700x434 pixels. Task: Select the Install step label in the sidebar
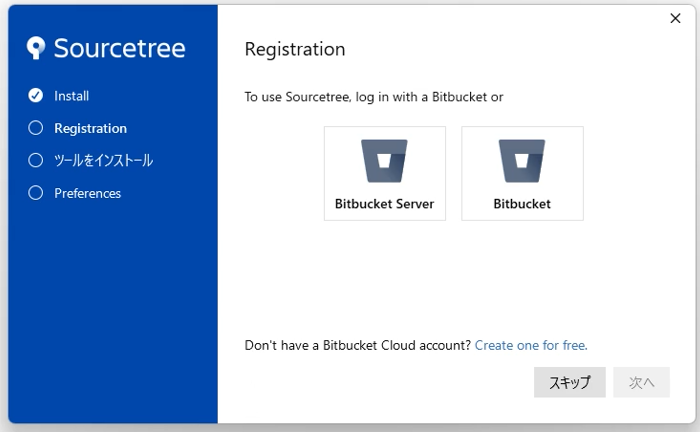pos(72,96)
